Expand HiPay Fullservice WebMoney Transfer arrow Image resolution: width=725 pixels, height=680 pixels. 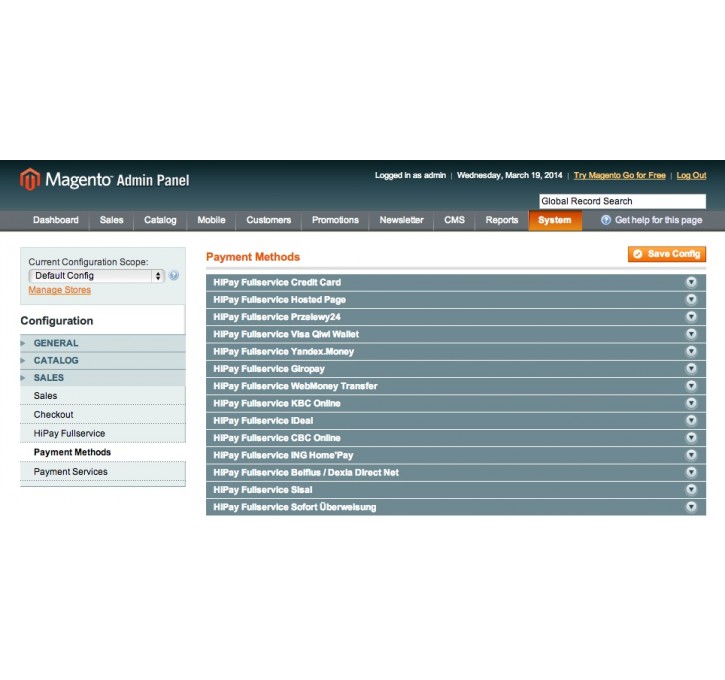(x=691, y=386)
